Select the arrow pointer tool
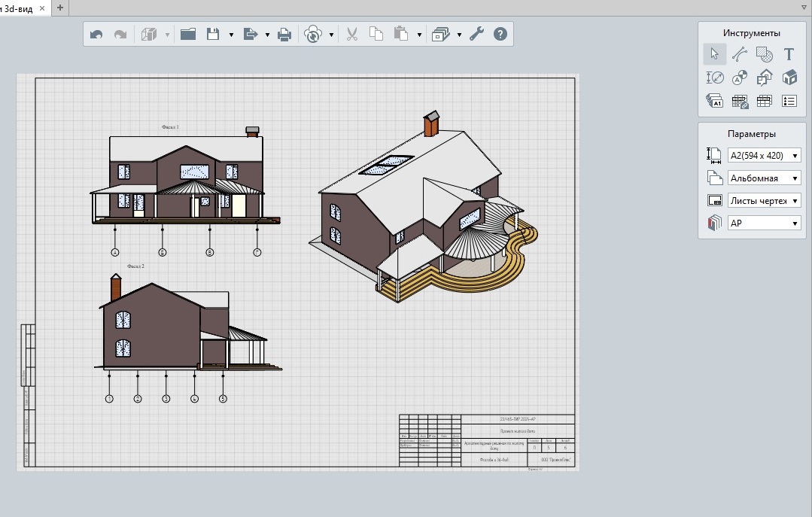 [715, 54]
